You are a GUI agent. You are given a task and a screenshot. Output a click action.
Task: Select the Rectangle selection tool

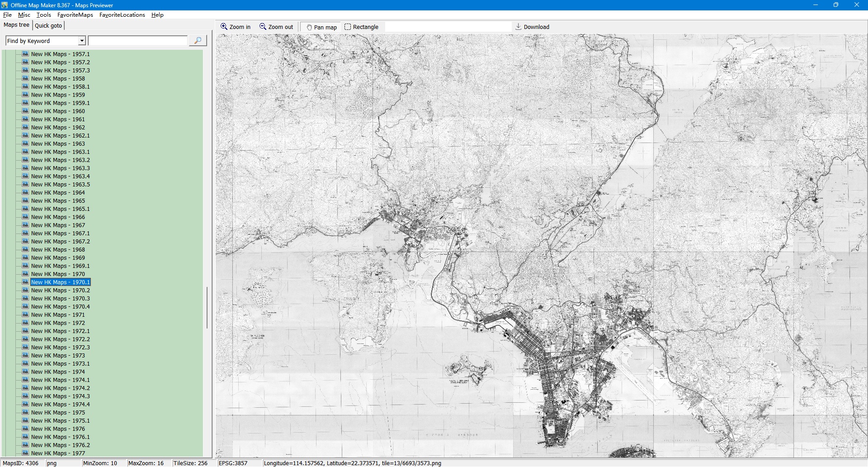[348, 27]
